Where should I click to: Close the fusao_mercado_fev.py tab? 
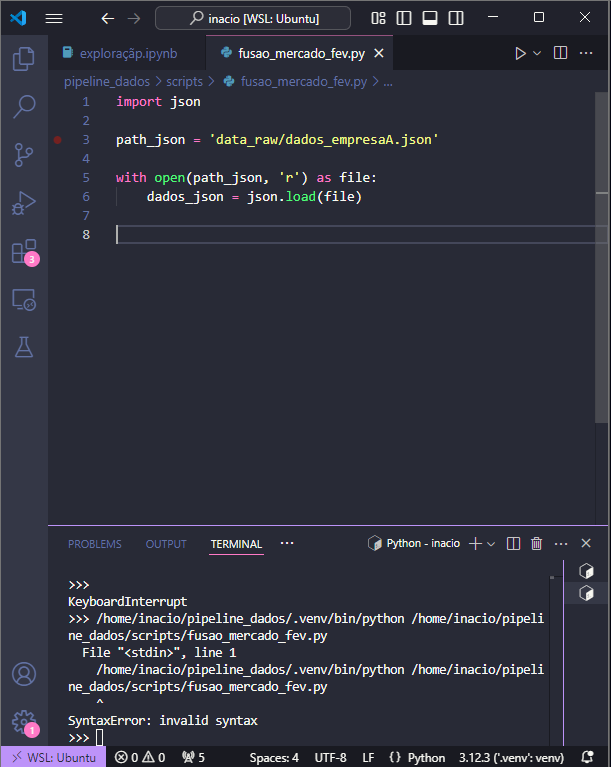[x=379, y=53]
